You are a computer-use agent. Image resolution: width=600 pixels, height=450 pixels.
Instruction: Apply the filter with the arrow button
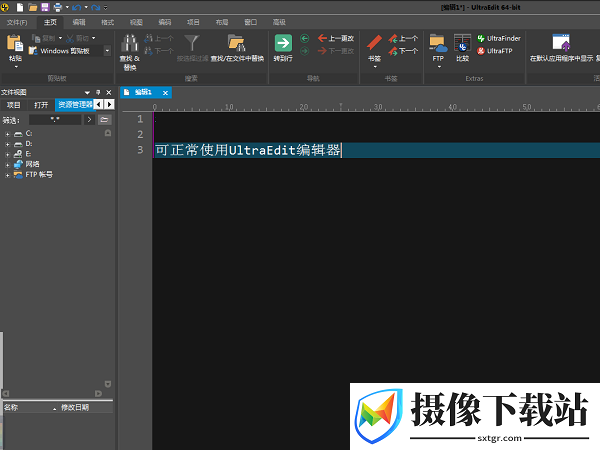(89, 120)
